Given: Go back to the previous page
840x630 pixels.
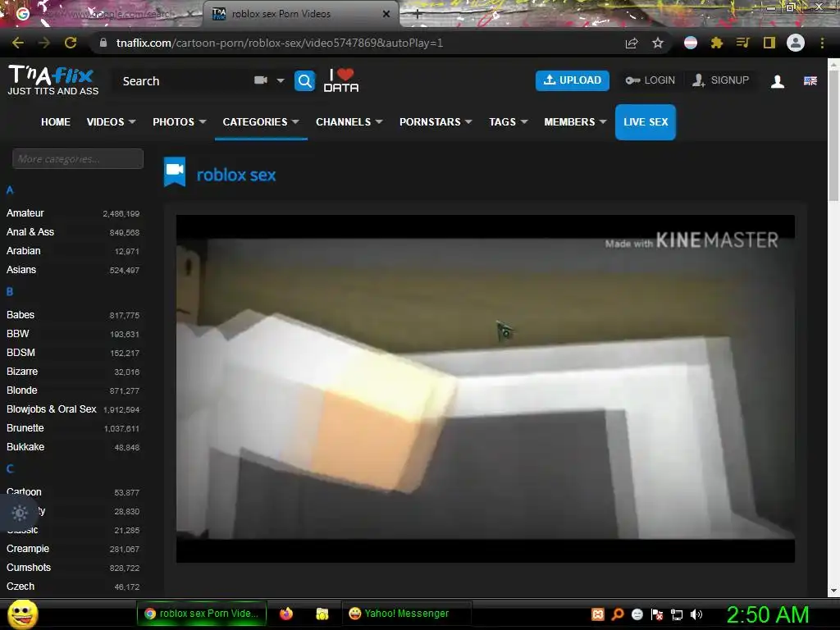Looking at the screenshot, I should 18,43.
